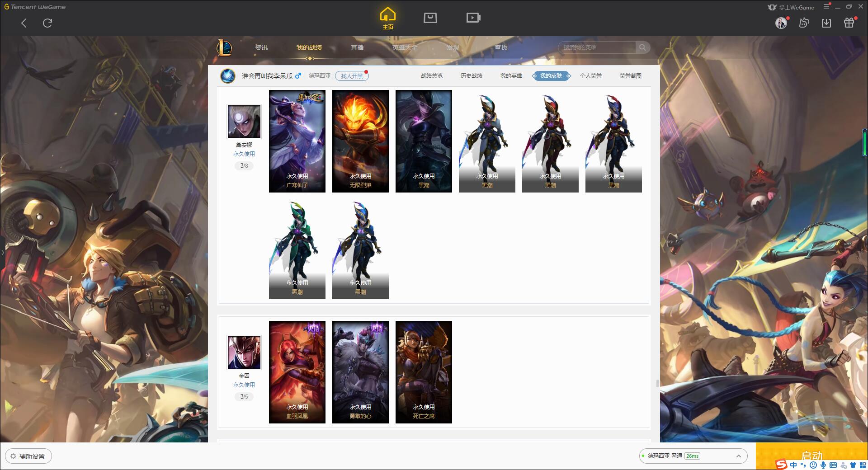
Task: Expand the left side panel handle
Action: tap(2, 252)
